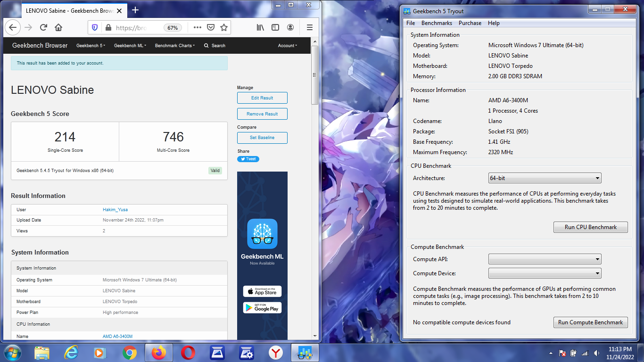Select 'November 24th 2022, 11:07pm' upload date

[x=133, y=220]
